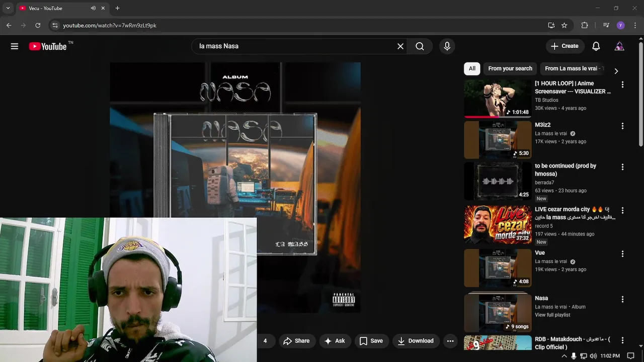The image size is (644, 362).
Task: Open options menu for the Anime Screensaver video
Action: click(x=622, y=85)
